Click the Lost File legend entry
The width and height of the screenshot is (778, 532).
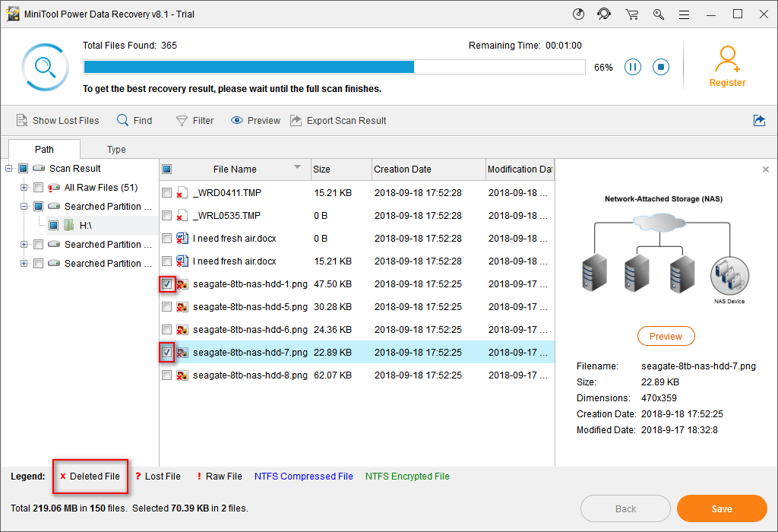pos(158,477)
